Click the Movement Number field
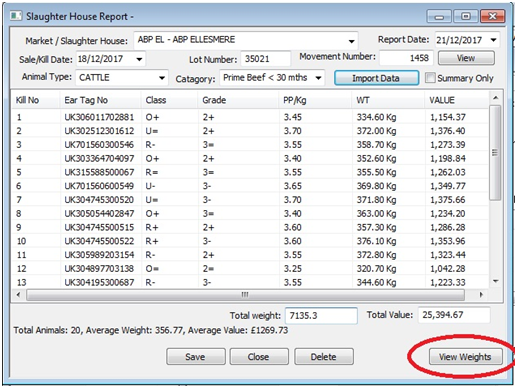Viewport: 517px width, 388px height. 406,58
